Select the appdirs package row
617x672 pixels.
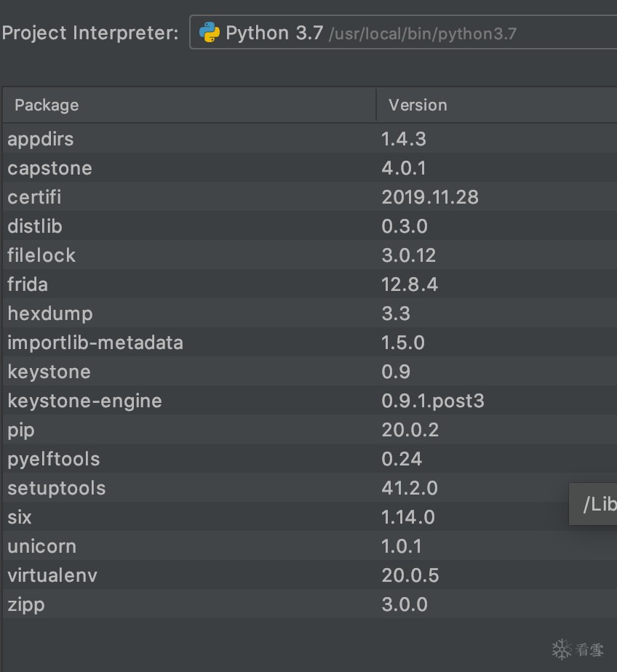pos(41,139)
